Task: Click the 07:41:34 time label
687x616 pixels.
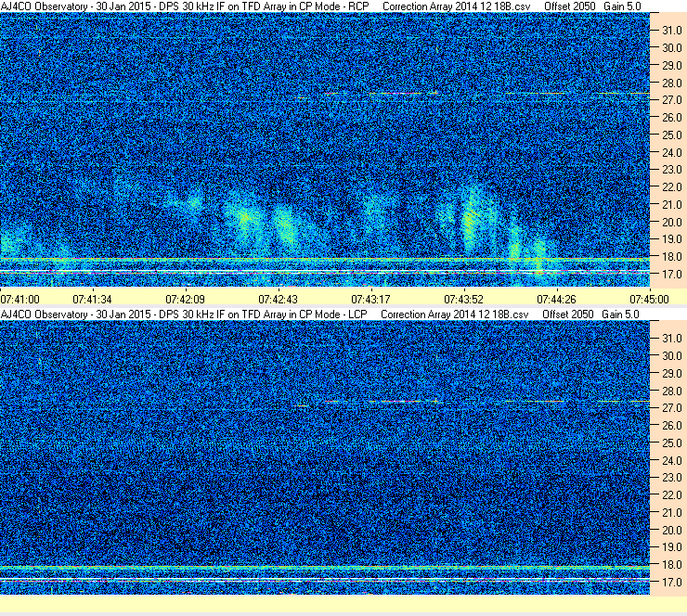Action: coord(92,300)
